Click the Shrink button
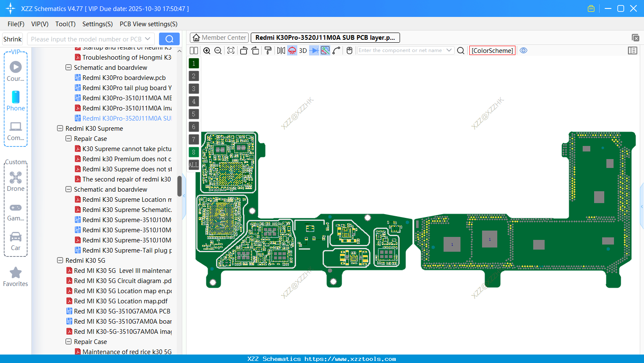The width and height of the screenshot is (644, 363). [x=12, y=38]
